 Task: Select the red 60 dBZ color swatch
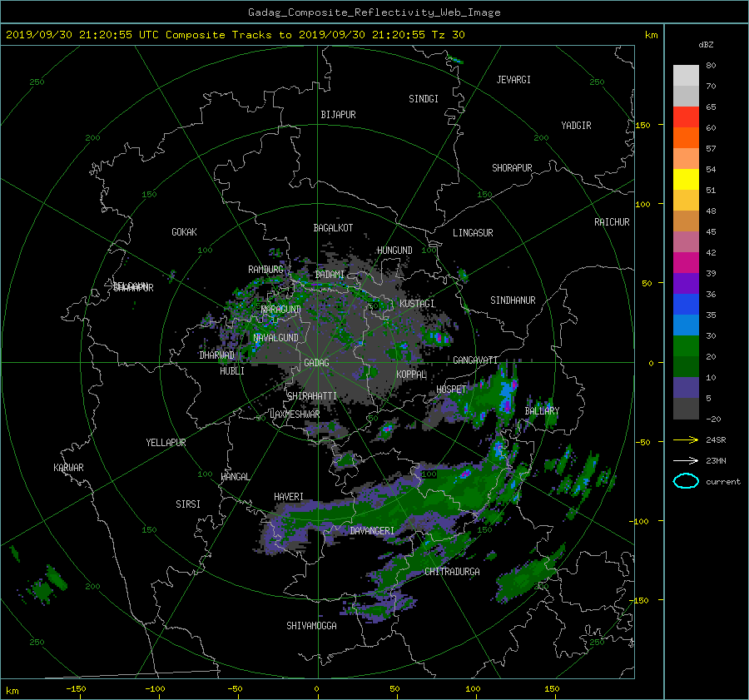coord(686,117)
